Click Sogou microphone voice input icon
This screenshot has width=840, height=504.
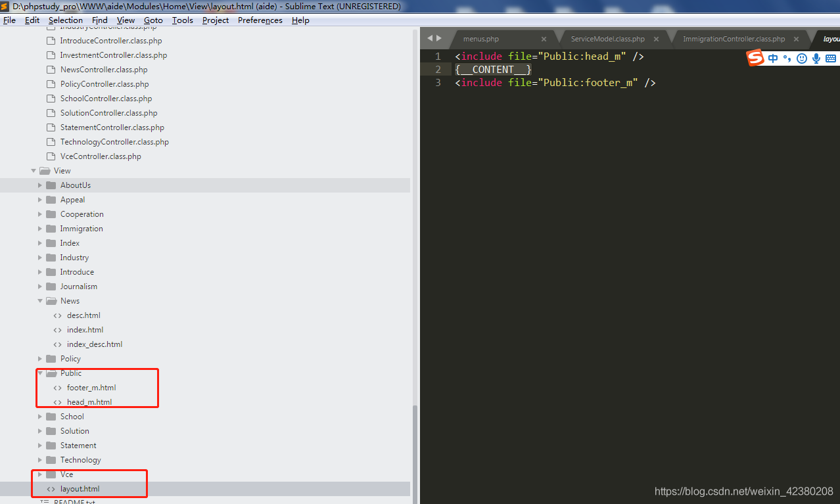tap(816, 58)
